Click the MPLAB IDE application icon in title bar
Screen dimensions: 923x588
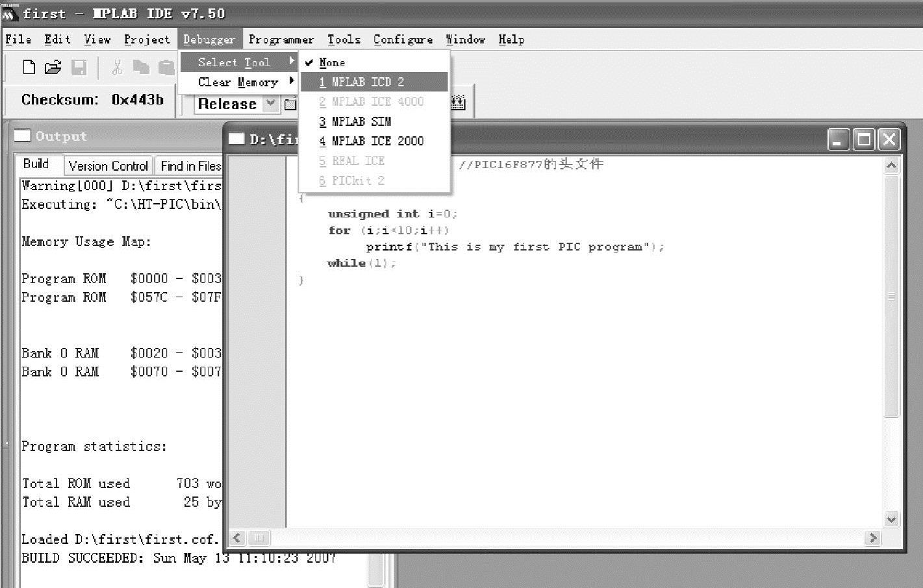tap(10, 13)
